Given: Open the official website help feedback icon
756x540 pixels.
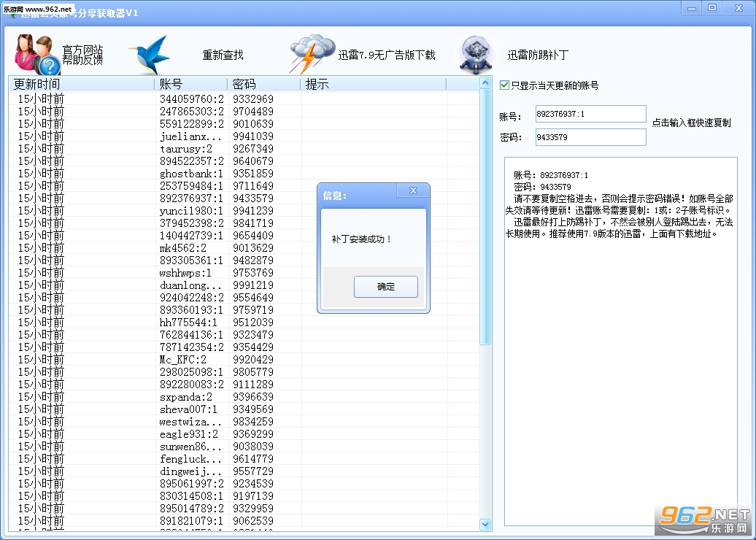Looking at the screenshot, I should pos(38,55).
